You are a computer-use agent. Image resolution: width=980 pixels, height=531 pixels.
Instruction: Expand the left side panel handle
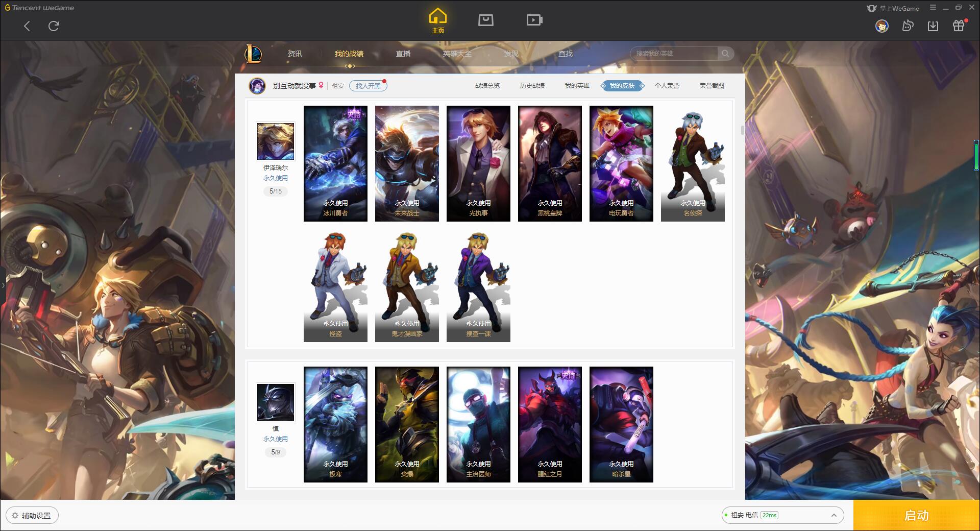click(3, 285)
